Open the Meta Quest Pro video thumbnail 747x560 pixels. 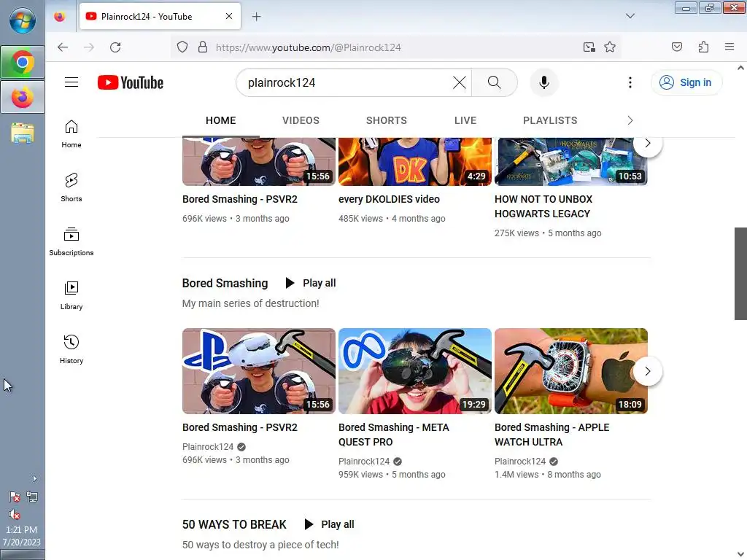tap(415, 371)
